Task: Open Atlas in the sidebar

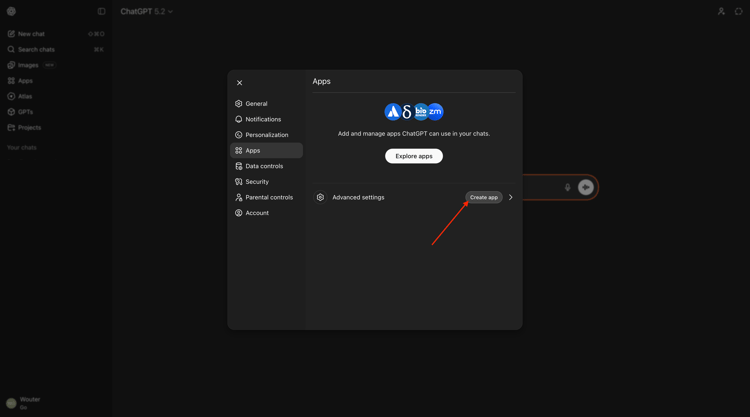Action: 56,96
